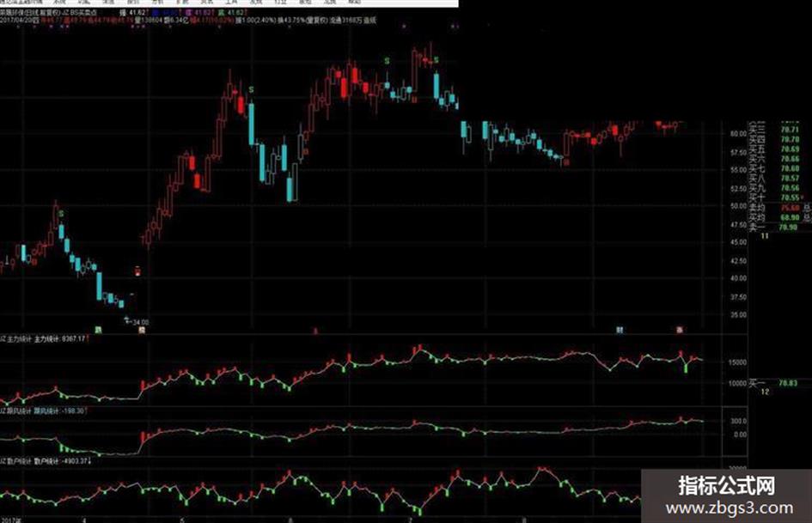Select the 70.69 price in the order list
Viewport: 812px width, 523px height.
pos(790,149)
